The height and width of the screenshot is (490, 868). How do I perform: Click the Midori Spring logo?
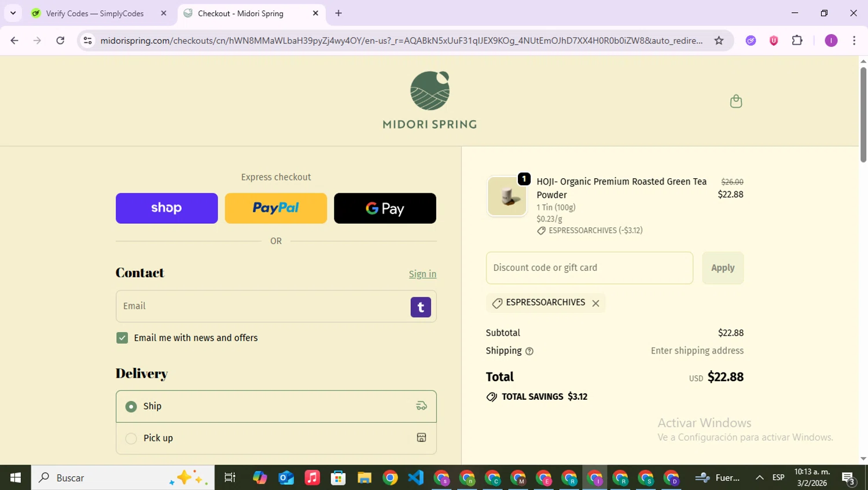click(x=429, y=100)
